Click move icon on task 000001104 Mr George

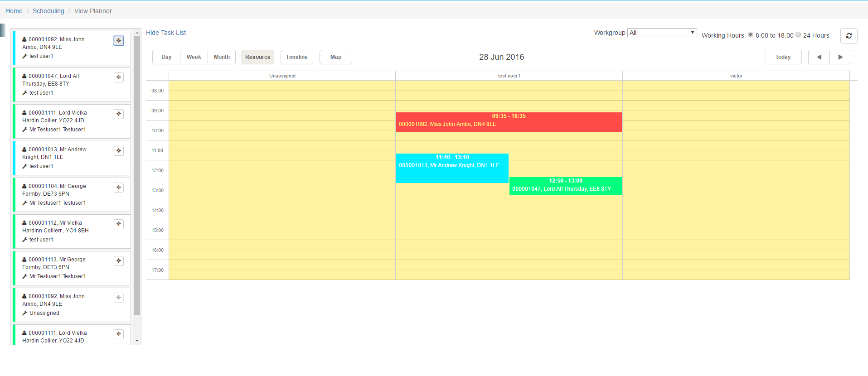click(119, 188)
